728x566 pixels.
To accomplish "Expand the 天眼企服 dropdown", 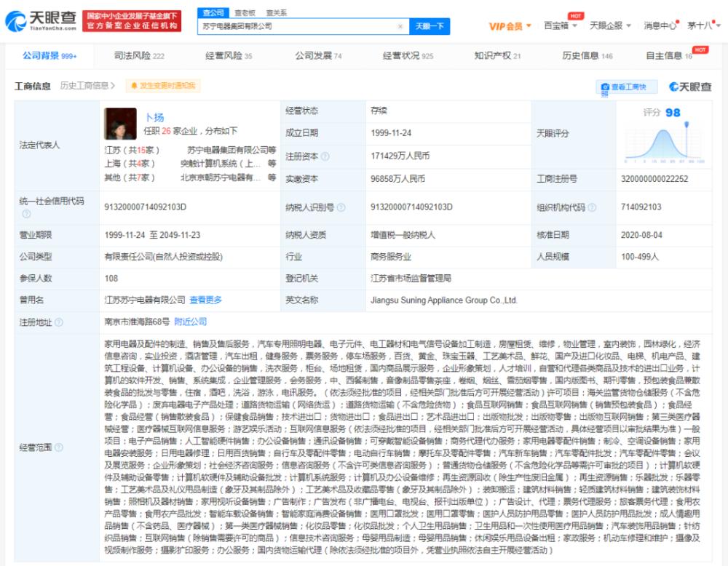I will click(610, 26).
